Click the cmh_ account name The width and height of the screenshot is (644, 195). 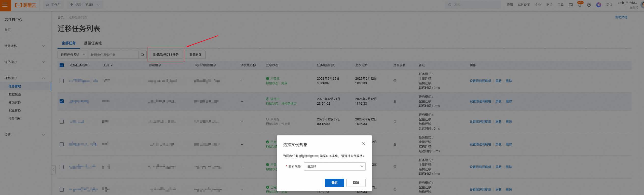pyautogui.click(x=628, y=3)
